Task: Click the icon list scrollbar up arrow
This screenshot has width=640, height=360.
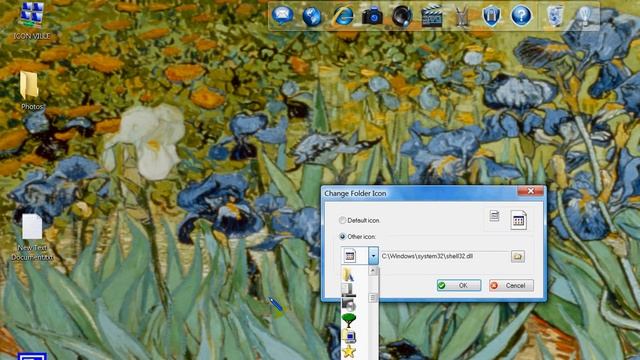Action: click(x=373, y=271)
